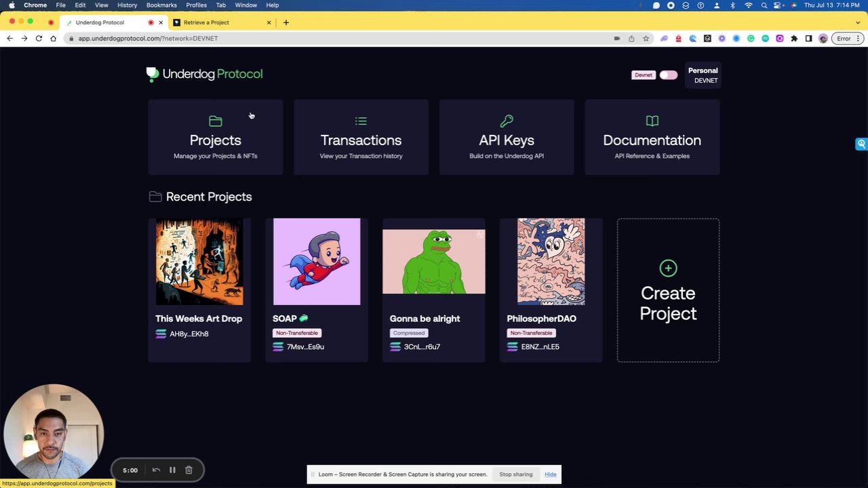Click the Hide link in sharing bar
This screenshot has height=488, width=868.
coord(551,474)
